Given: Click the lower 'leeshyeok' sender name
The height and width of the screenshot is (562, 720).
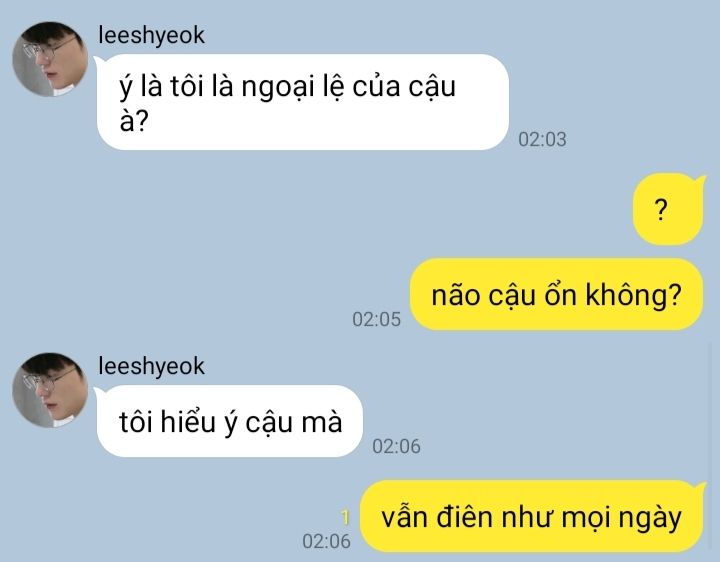Looking at the screenshot, I should coord(152,366).
